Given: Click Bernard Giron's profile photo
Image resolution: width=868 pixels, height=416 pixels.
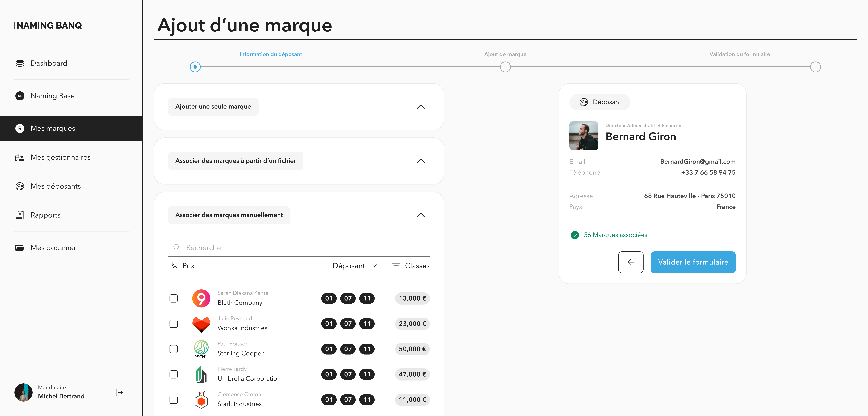Looking at the screenshot, I should pyautogui.click(x=584, y=136).
